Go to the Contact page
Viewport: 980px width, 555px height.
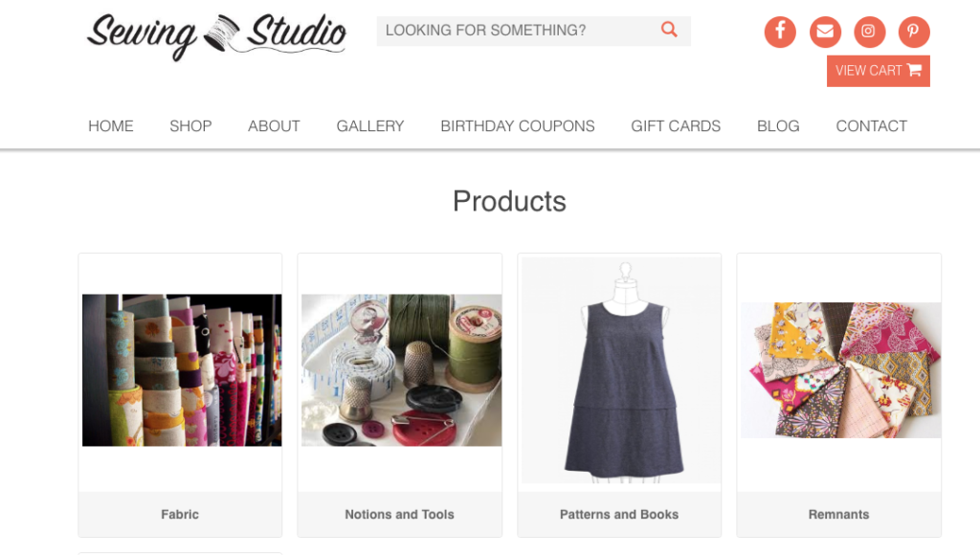point(871,126)
